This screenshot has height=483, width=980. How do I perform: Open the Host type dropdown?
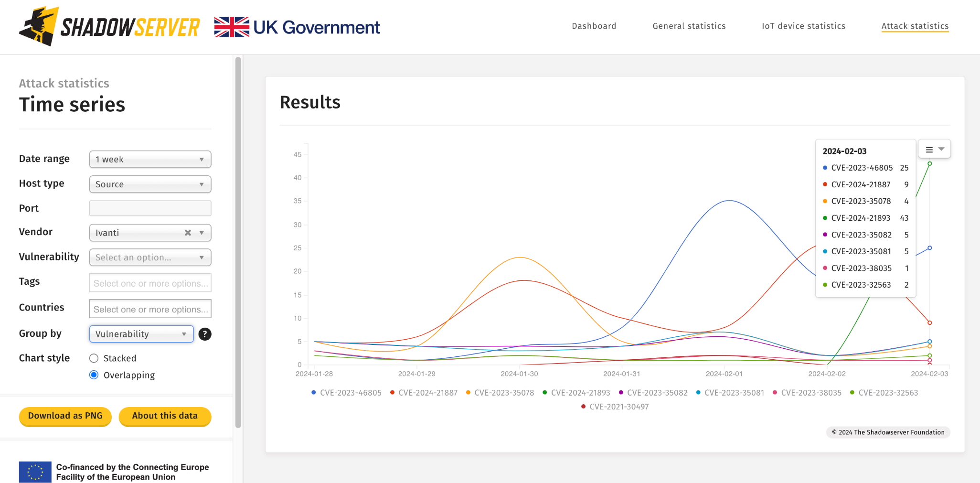(150, 184)
